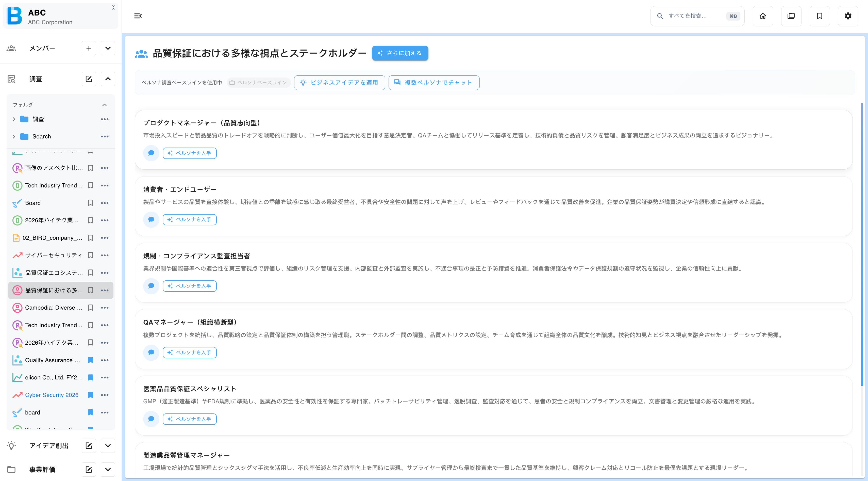
Task: Collapse the フォルダ list
Action: point(105,105)
